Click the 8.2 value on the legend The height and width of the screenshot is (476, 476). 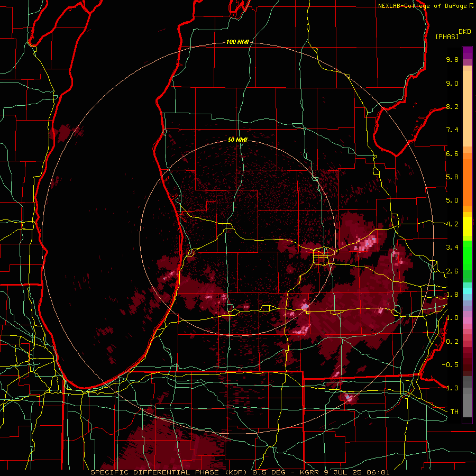(x=452, y=106)
